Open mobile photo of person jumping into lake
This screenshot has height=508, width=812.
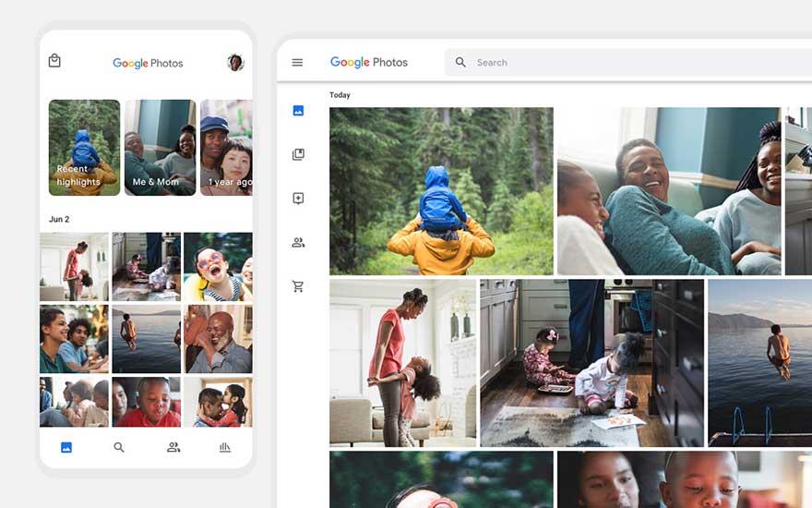[x=146, y=339]
